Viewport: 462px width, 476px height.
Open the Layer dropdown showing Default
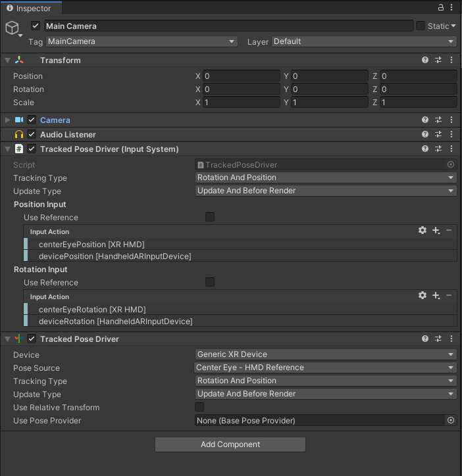364,41
